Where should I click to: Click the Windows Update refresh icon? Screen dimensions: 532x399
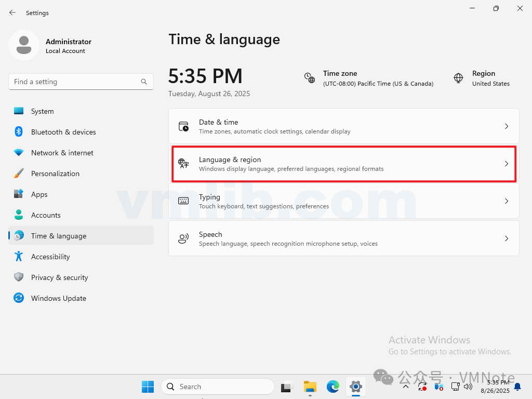point(19,298)
